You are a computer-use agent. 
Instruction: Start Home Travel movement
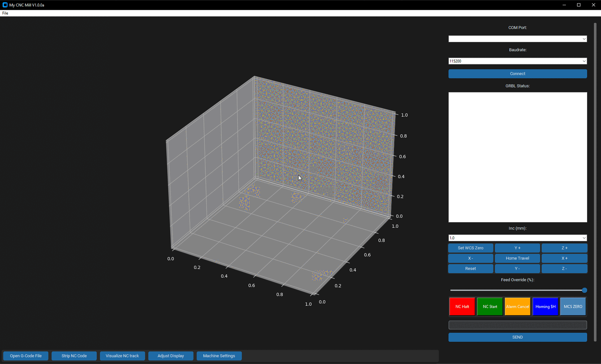(517, 258)
